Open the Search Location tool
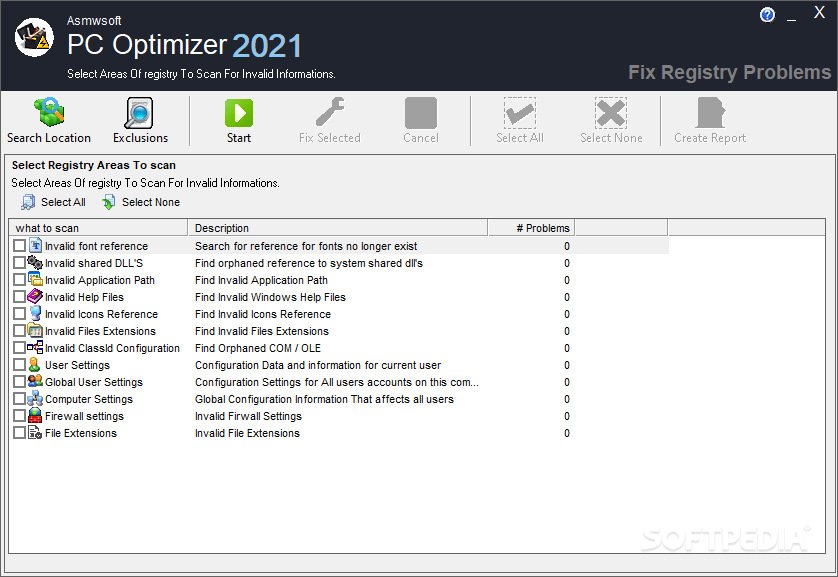The image size is (838, 577). click(49, 121)
